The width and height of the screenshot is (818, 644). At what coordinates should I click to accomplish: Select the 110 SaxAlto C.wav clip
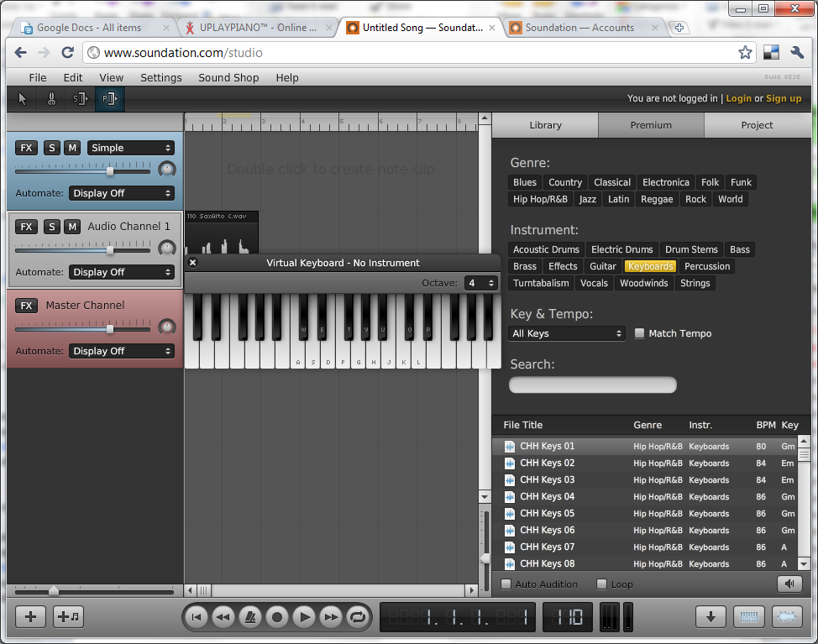pos(222,233)
